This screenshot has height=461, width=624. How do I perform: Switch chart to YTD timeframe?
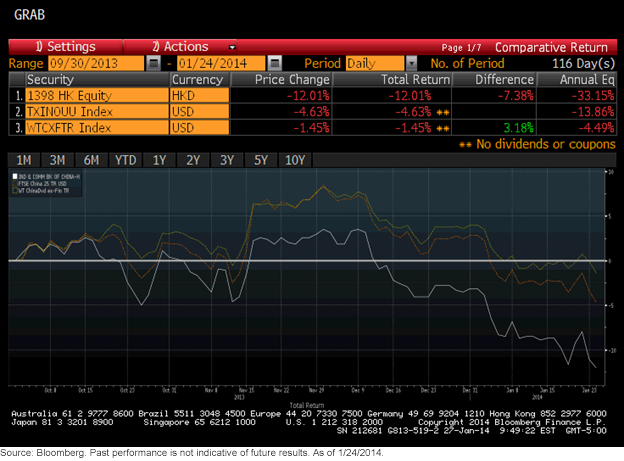[x=125, y=160]
